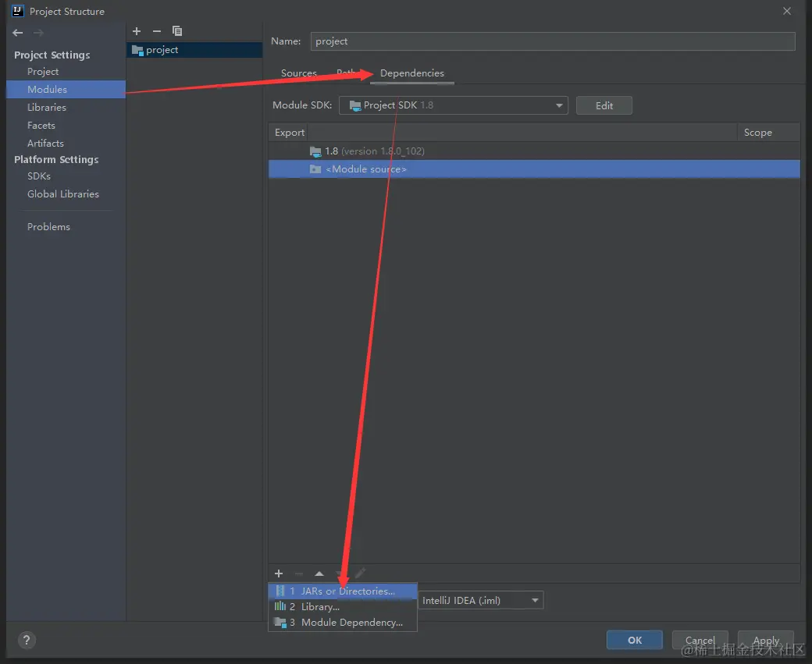Click the Cancel button
Screen dimensions: 812x664
pyautogui.click(x=700, y=640)
